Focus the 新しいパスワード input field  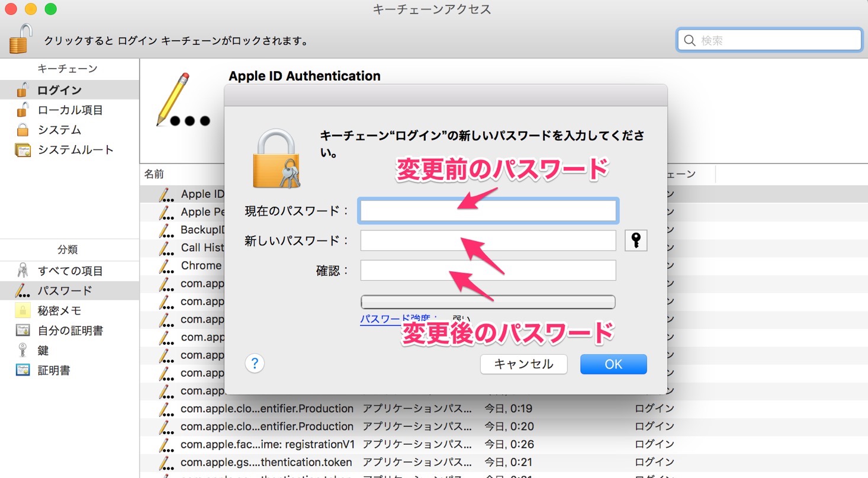(488, 240)
